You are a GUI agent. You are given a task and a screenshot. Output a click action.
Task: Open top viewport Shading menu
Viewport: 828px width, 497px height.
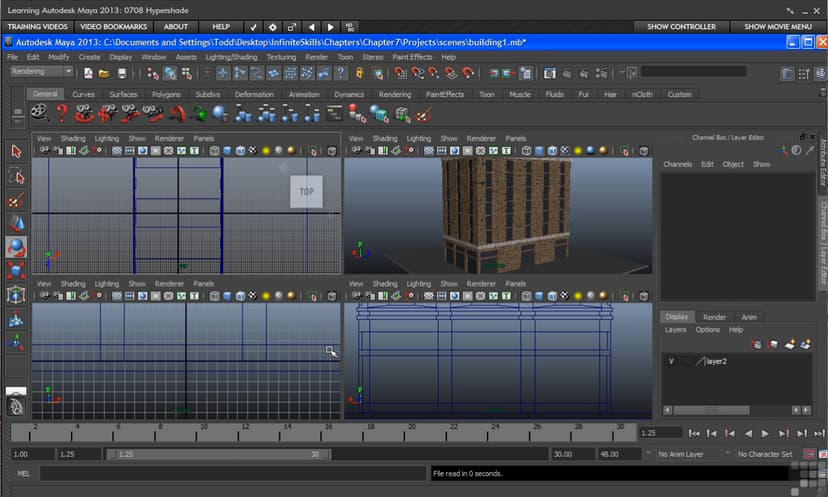tap(73, 138)
